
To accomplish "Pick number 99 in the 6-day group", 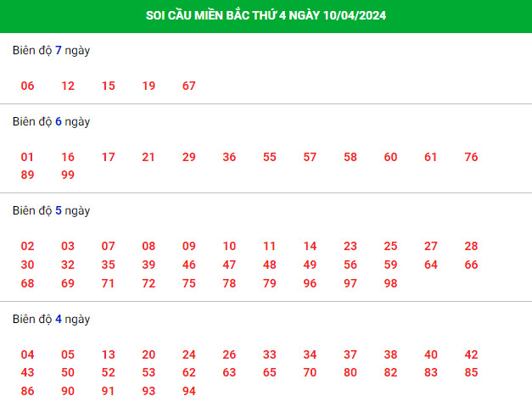I will [68, 175].
